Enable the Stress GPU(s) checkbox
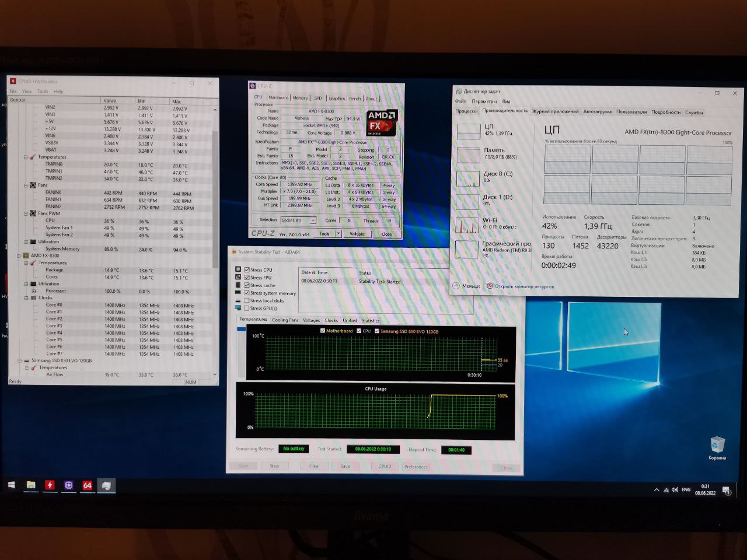Image resolution: width=747 pixels, height=560 pixels. pos(247,308)
